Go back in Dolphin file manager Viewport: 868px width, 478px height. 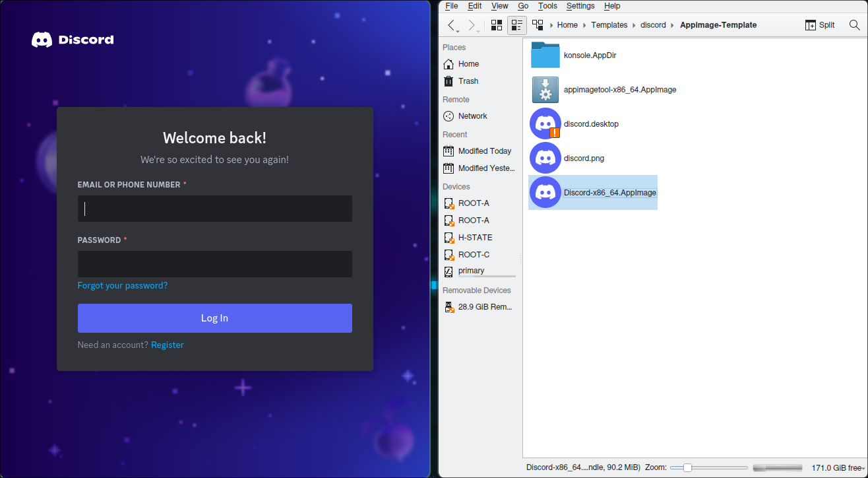pos(452,25)
